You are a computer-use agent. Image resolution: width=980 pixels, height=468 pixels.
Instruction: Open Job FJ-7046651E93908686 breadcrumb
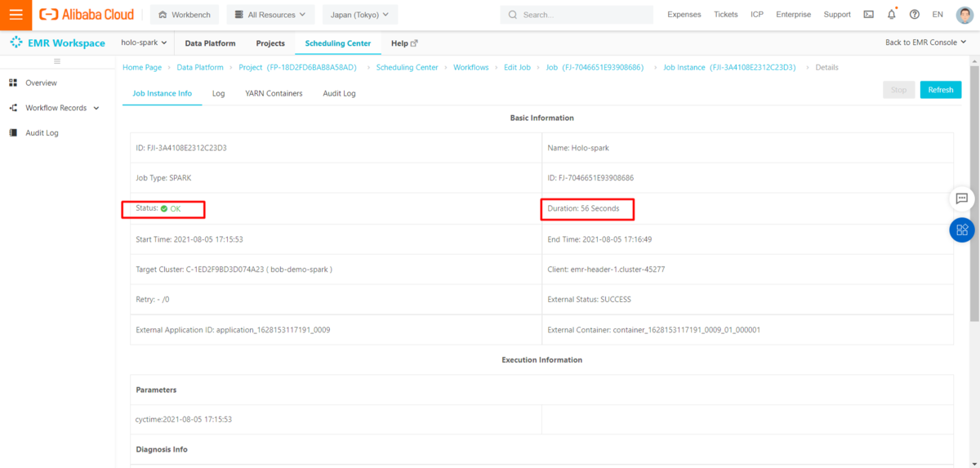point(595,68)
